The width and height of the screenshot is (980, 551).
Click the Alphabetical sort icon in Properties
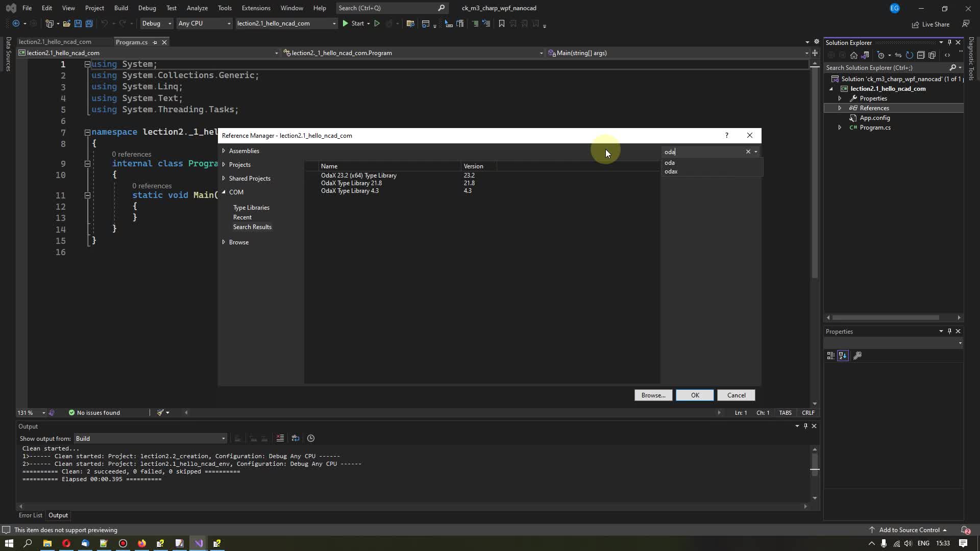click(843, 356)
